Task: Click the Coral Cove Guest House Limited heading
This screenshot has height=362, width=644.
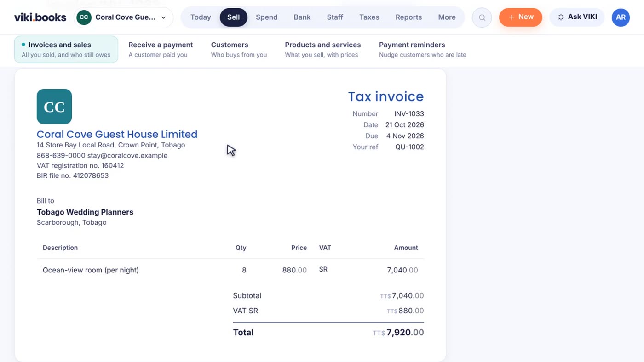Action: [117, 134]
